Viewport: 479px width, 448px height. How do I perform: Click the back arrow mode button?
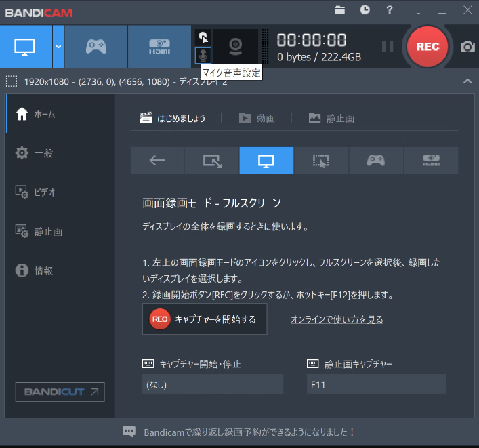(157, 161)
